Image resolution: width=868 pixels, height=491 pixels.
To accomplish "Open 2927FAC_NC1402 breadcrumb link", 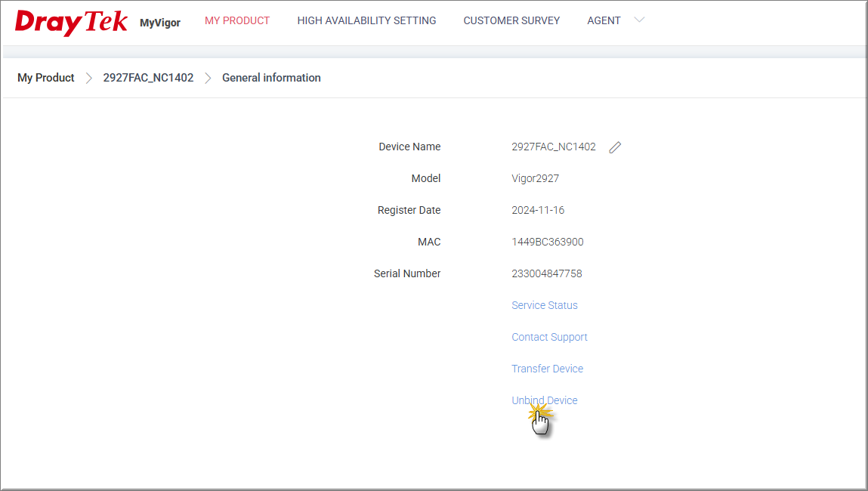I will coord(148,78).
